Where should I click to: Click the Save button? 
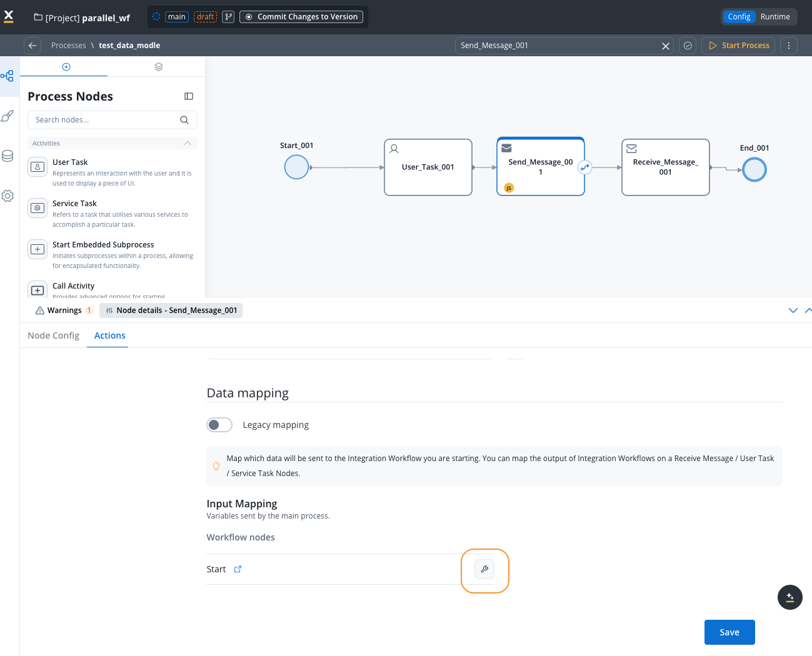pos(729,632)
